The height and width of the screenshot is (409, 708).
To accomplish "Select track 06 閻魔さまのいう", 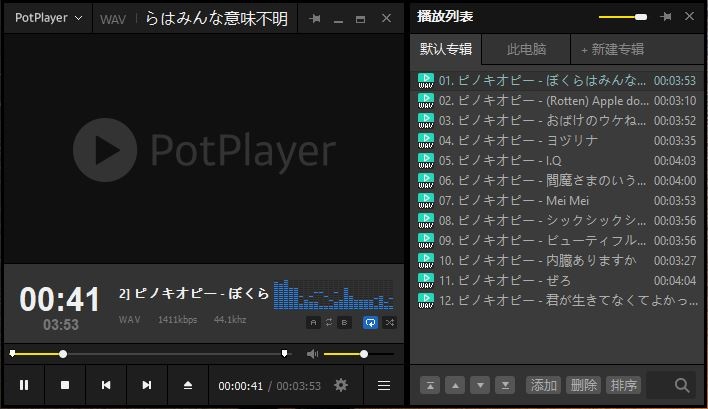I will pyautogui.click(x=557, y=180).
